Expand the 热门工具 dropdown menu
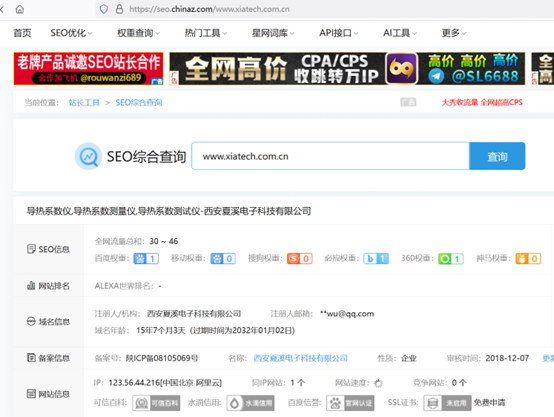The image size is (554, 417). (x=206, y=33)
